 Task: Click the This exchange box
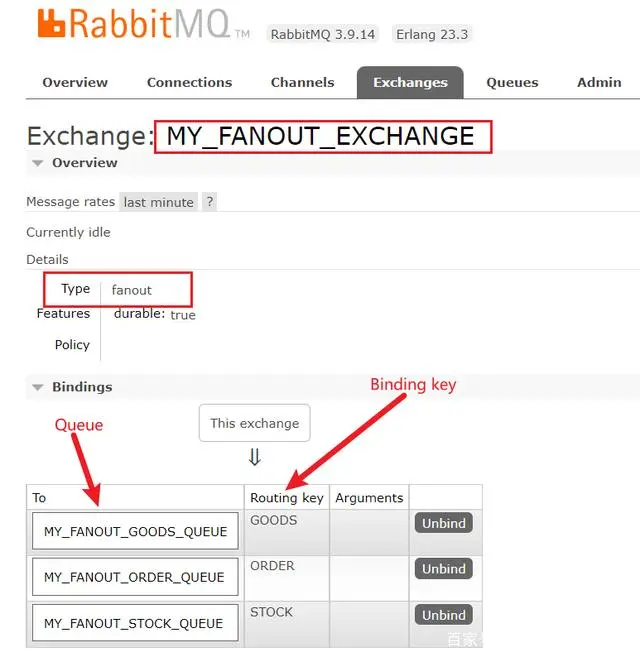pos(255,423)
